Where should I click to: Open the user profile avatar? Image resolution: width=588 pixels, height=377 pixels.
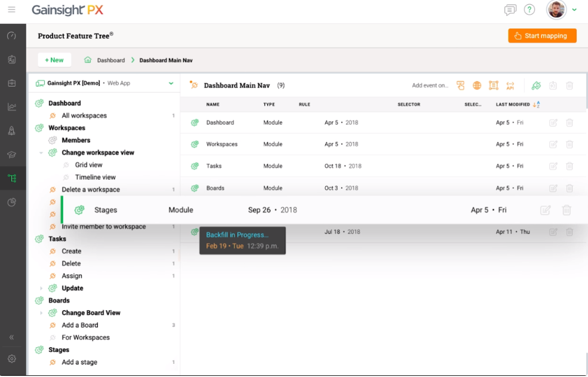556,10
